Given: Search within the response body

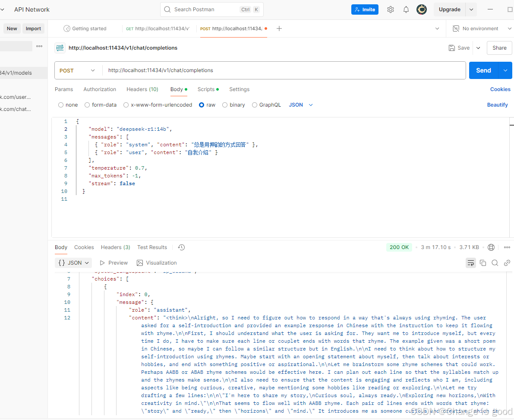Looking at the screenshot, I should 495,263.
